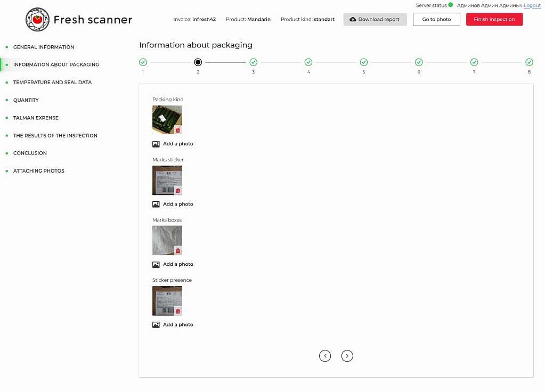
Task: Navigate to Attaching Photos section
Action: pyautogui.click(x=38, y=171)
